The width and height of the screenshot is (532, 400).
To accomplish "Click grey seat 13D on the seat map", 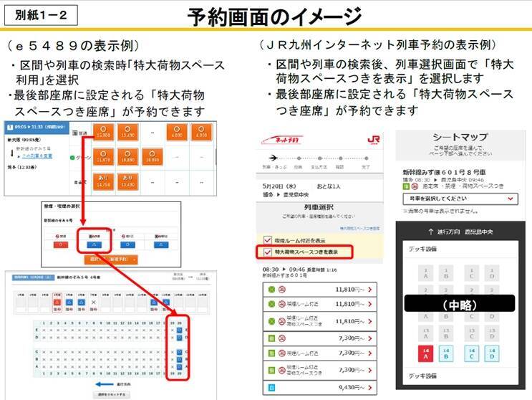I will click(492, 333).
